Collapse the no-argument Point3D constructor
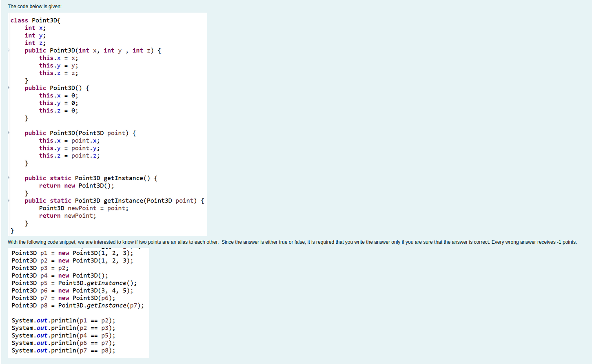Screen dimensions: 592x364 click(x=8, y=88)
